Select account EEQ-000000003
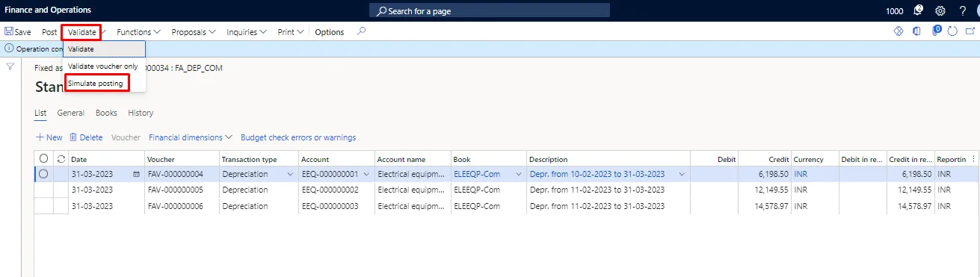The width and height of the screenshot is (980, 277). click(330, 205)
